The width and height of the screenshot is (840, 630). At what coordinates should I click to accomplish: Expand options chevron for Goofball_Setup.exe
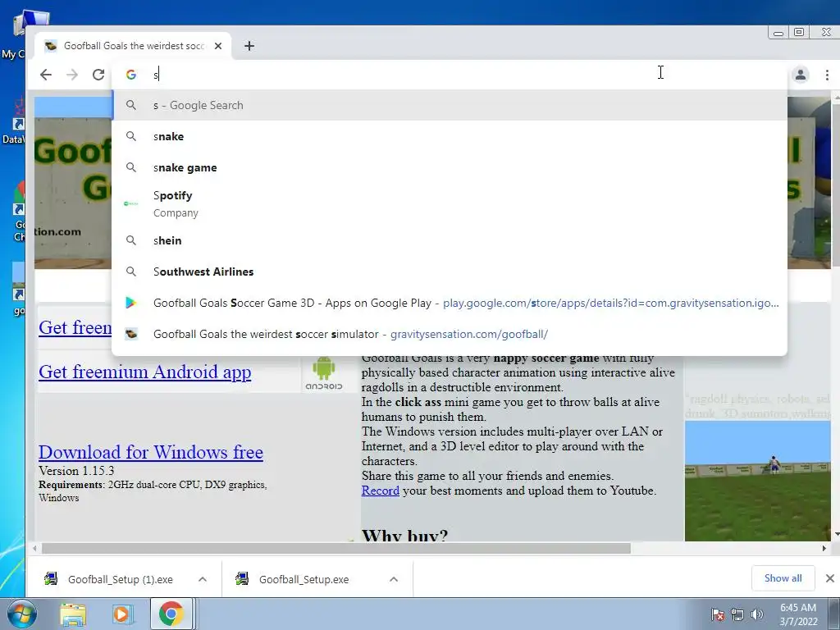pyautogui.click(x=394, y=579)
